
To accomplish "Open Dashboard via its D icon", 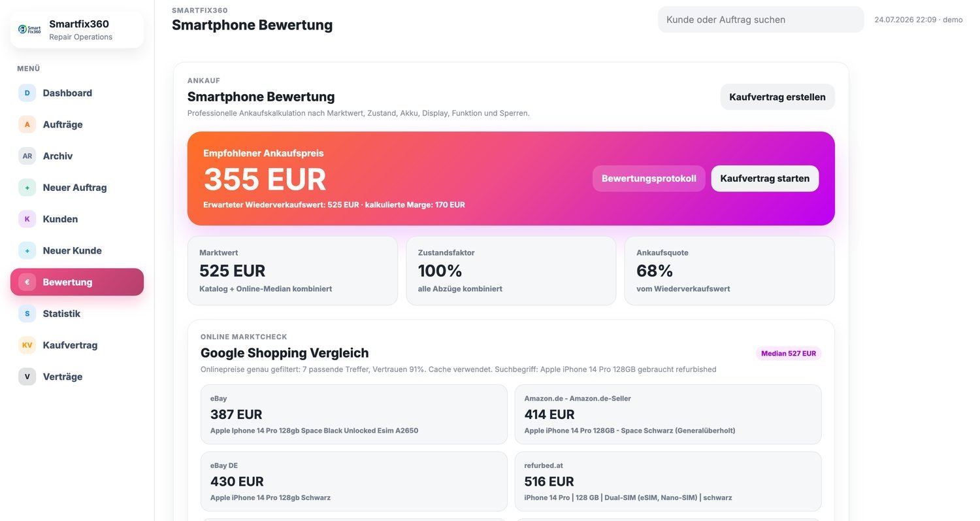I will (27, 93).
